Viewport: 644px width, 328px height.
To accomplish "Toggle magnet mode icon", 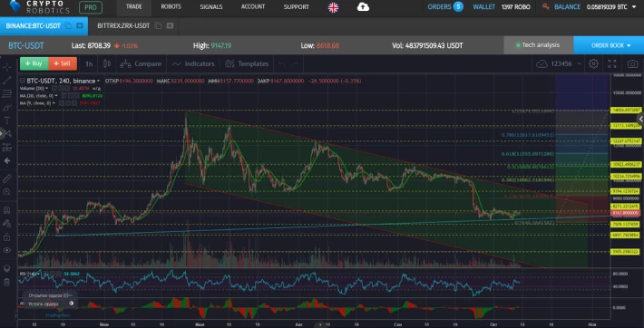I will pos(7,210).
